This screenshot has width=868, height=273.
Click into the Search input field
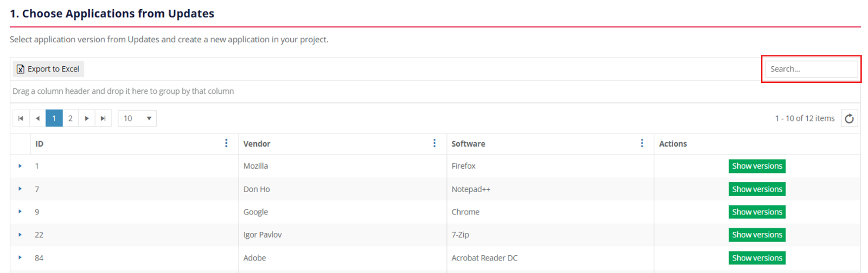click(810, 69)
